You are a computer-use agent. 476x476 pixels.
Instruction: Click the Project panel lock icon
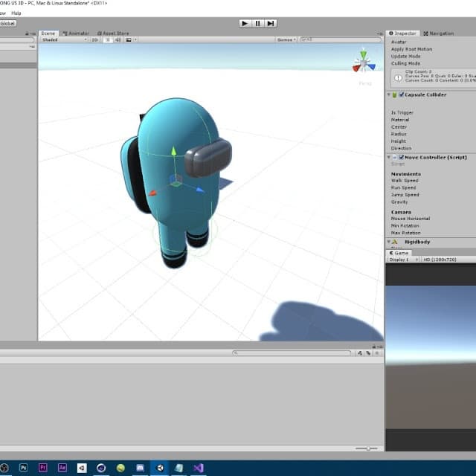pos(374,347)
